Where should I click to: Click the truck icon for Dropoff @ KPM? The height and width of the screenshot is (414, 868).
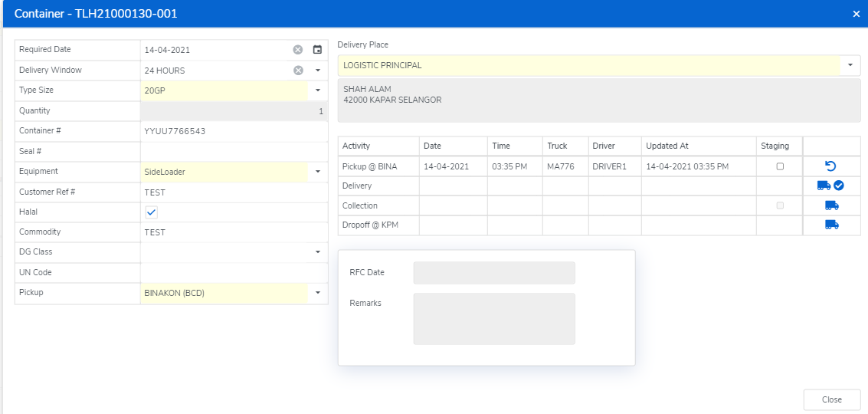[831, 225]
